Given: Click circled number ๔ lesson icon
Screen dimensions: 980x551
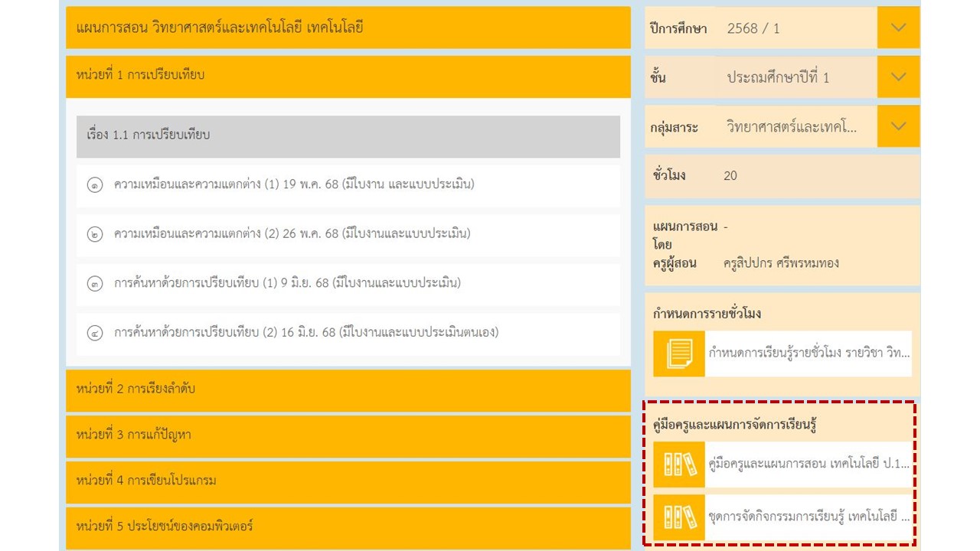Looking at the screenshot, I should pos(95,333).
